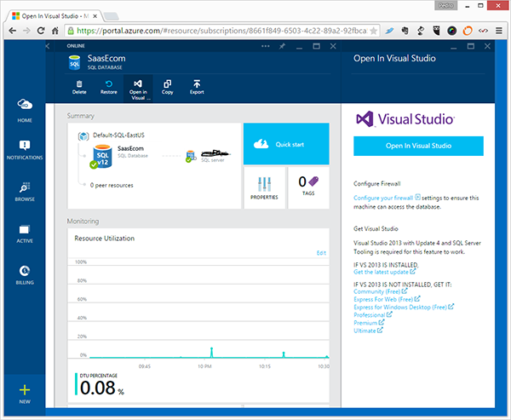This screenshot has width=511, height=420.
Task: Click the Resource Utilization chart area
Action: click(198, 310)
